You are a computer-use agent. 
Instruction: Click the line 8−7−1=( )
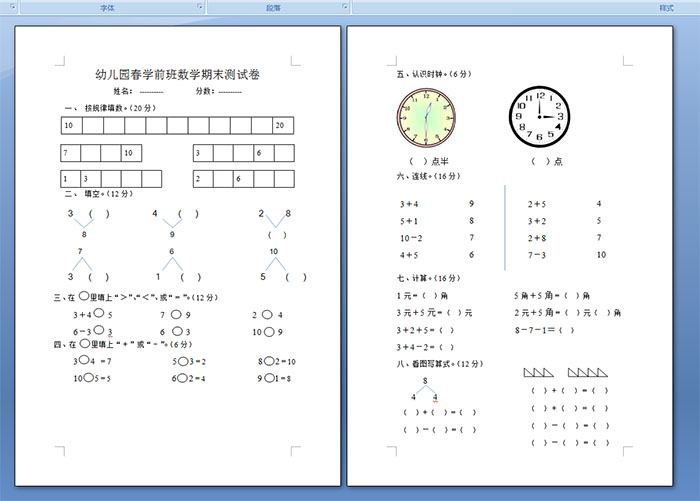[544, 330]
